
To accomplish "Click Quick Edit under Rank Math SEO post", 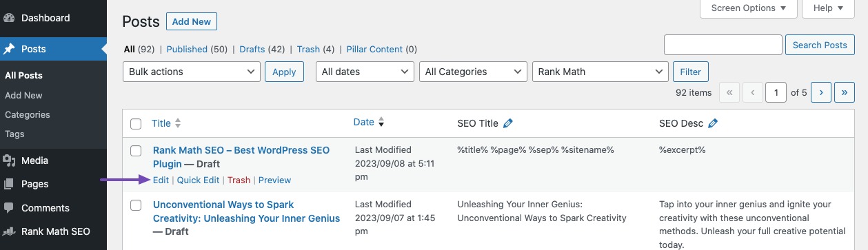I will click(x=198, y=180).
